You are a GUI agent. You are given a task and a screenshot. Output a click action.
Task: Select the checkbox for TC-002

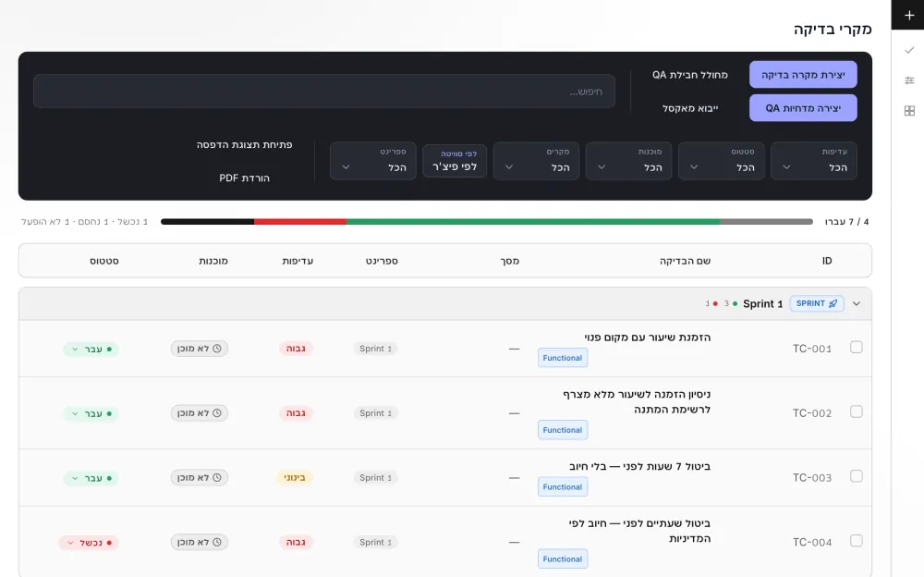point(857,411)
